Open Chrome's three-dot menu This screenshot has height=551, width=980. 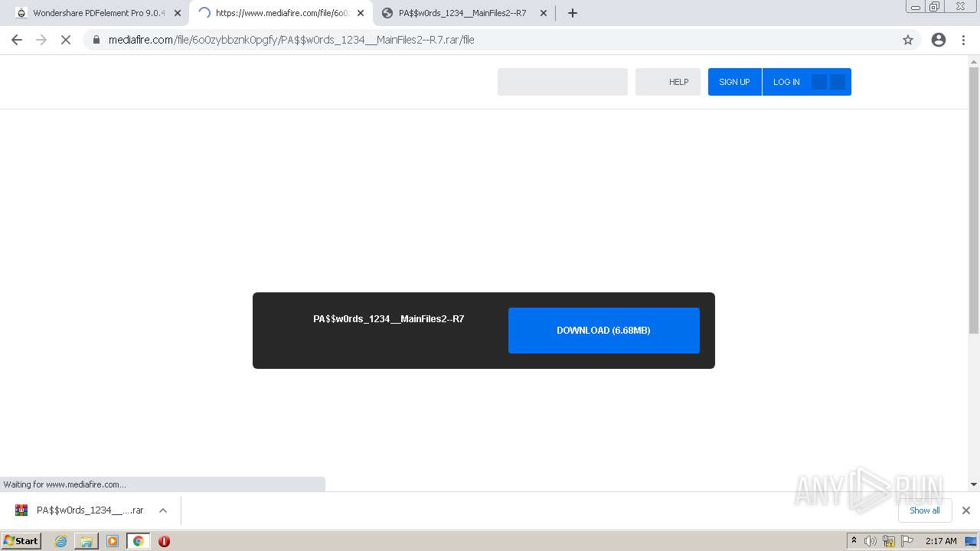(x=963, y=40)
